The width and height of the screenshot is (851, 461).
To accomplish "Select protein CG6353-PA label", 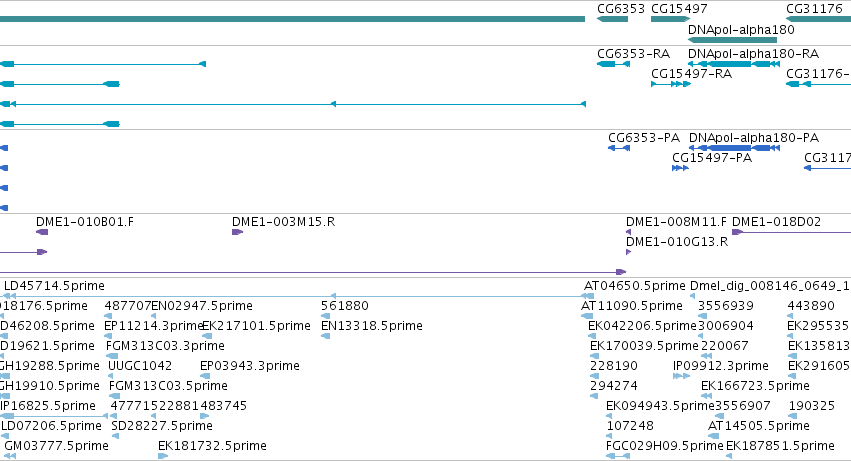I will 644,138.
